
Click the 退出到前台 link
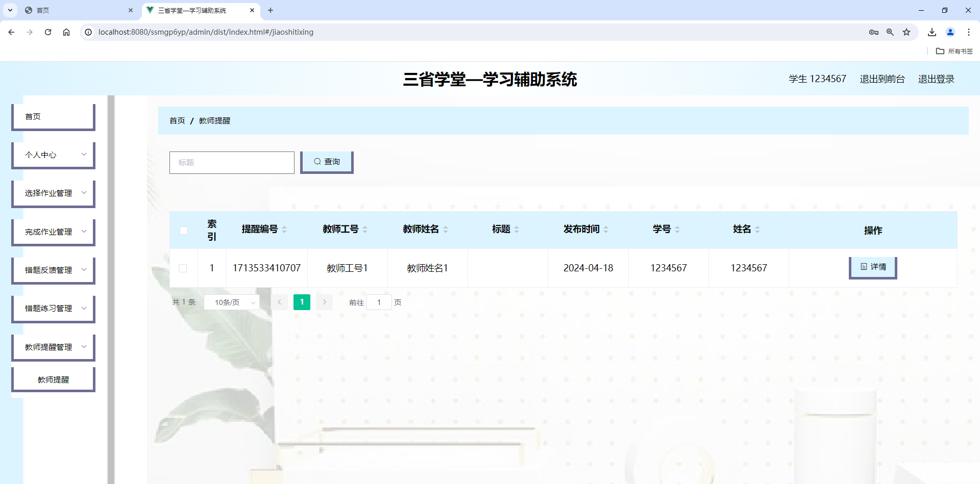pyautogui.click(x=882, y=79)
